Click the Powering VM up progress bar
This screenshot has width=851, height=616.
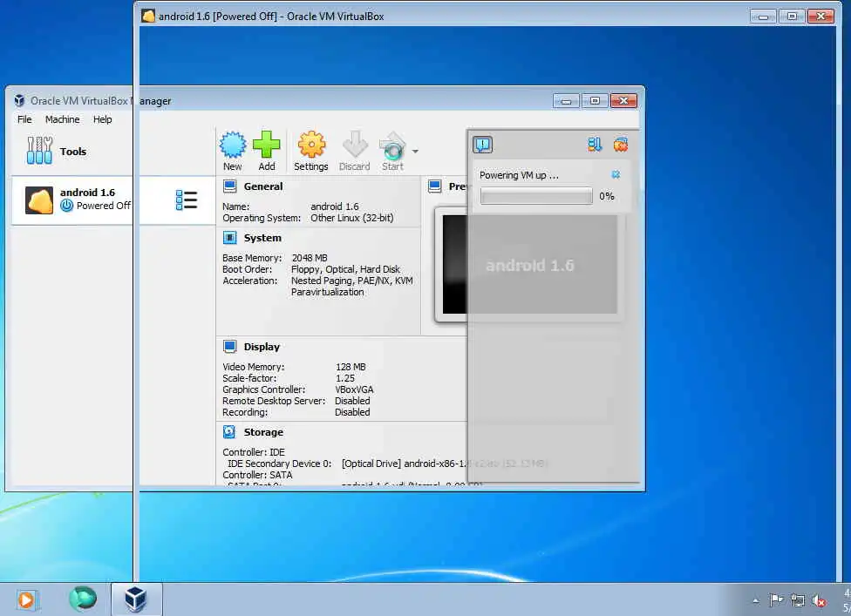[x=536, y=196]
